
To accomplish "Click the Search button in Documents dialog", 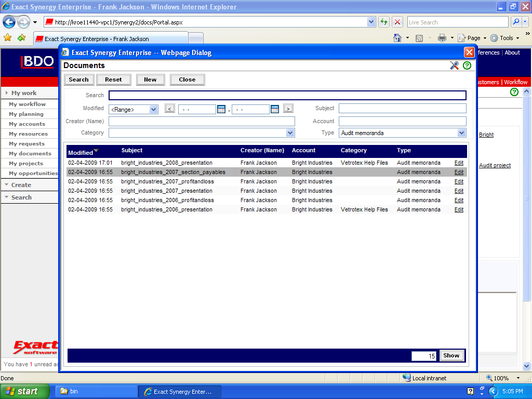I will pyautogui.click(x=79, y=79).
